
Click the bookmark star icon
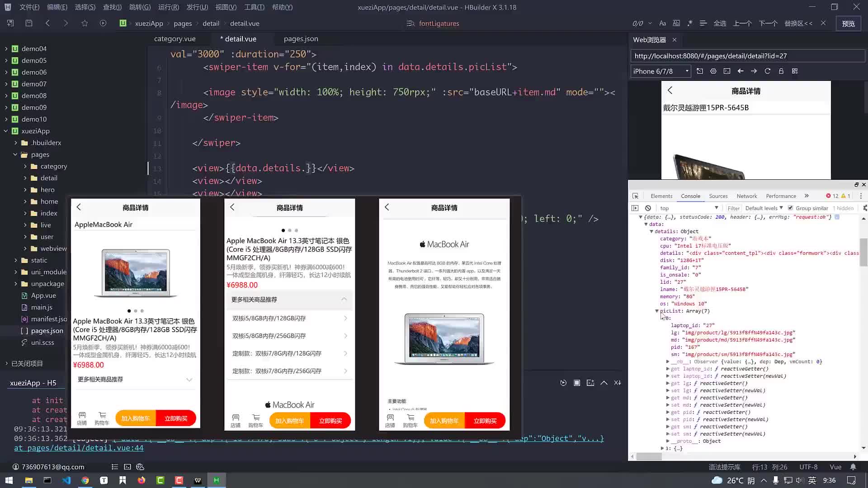pyautogui.click(x=85, y=23)
